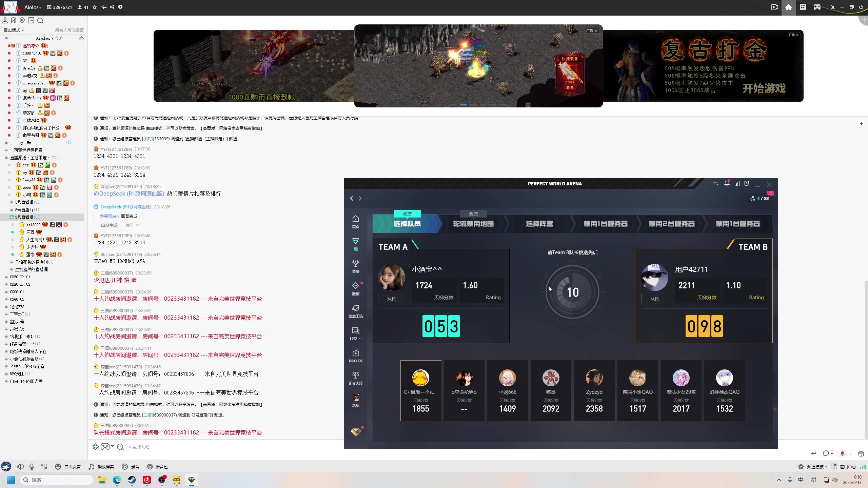Mute the speaker in YY bottom bar
Image resolution: width=868 pixels, height=488 pixels.
(x=20, y=467)
